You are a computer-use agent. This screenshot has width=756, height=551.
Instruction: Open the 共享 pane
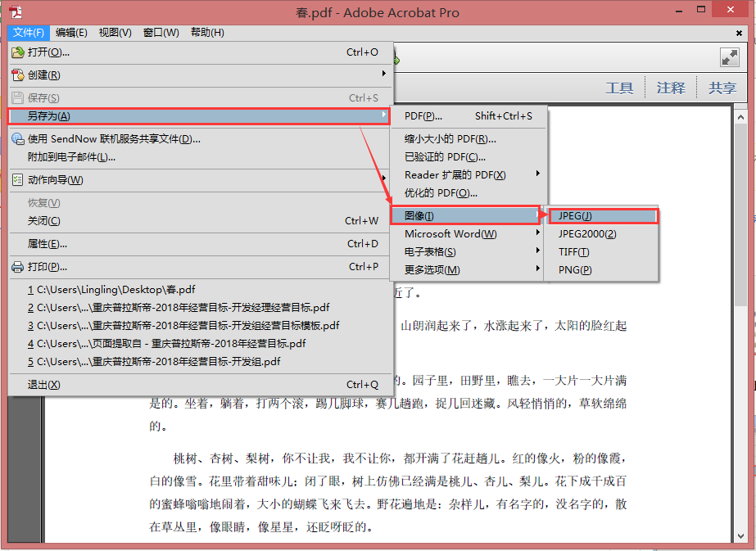pos(722,88)
